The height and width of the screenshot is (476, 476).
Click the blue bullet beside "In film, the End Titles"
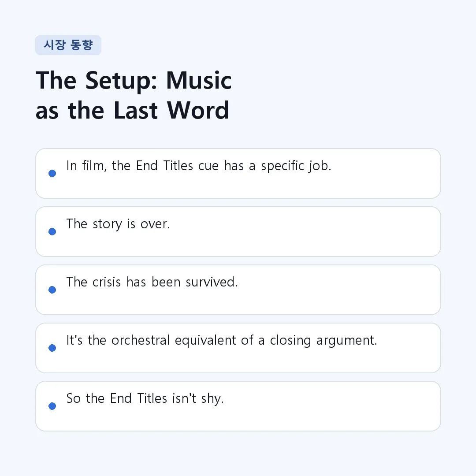pyautogui.click(x=52, y=173)
